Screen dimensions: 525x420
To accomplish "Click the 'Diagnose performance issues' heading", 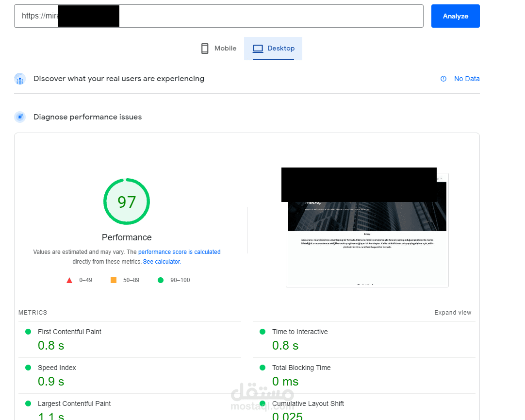I will tap(88, 117).
